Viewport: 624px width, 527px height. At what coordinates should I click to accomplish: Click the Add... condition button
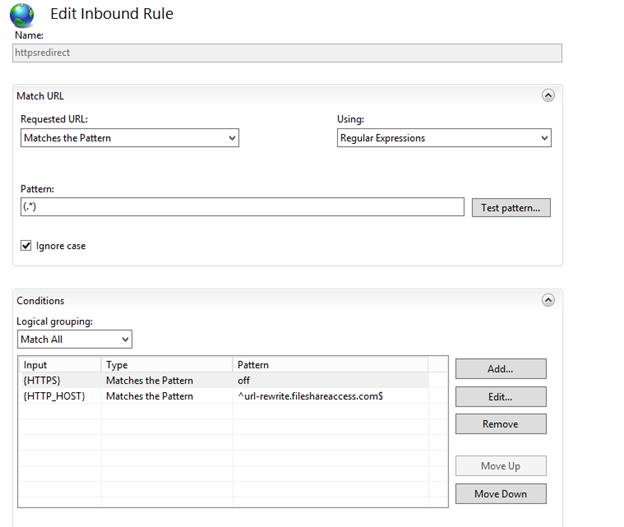[500, 369]
